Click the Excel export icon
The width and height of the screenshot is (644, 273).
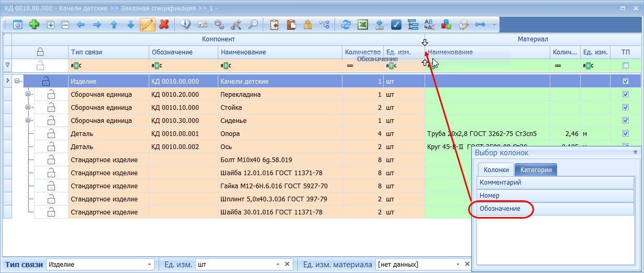(362, 24)
